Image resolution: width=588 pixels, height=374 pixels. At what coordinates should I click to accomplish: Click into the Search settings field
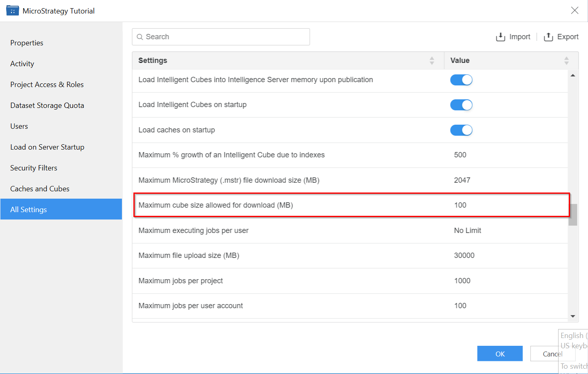pos(221,37)
